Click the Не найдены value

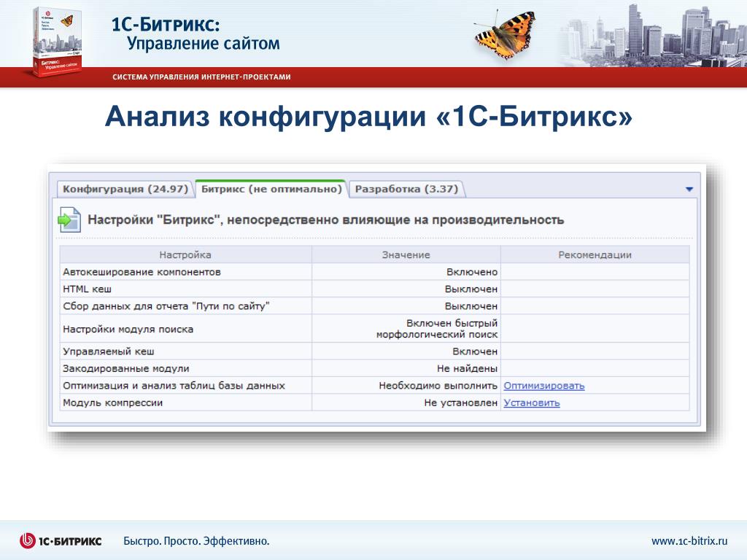468,368
